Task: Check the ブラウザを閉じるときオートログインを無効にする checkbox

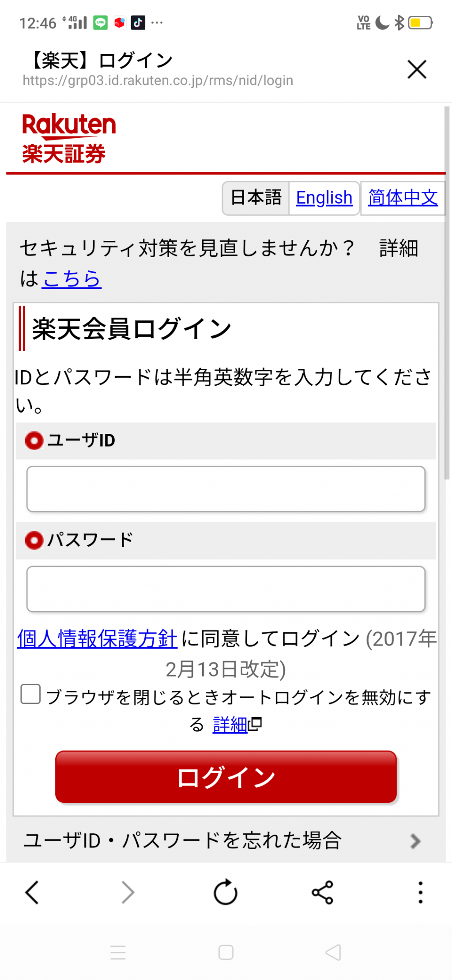Action: [x=30, y=694]
